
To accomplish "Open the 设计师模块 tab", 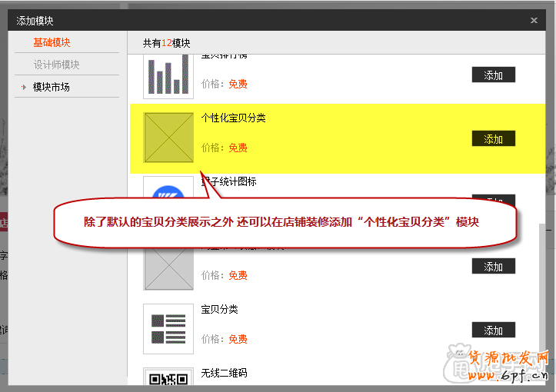I will tap(56, 65).
